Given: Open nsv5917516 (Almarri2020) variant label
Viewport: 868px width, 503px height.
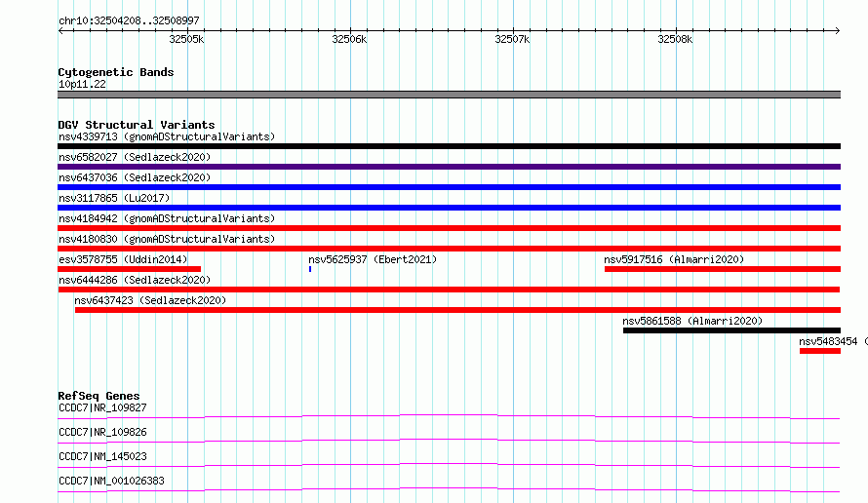Looking at the screenshot, I should (674, 259).
